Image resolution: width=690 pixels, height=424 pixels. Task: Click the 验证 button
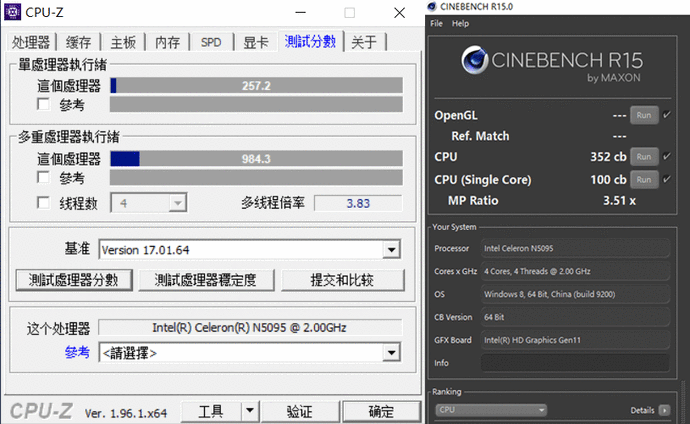(300, 411)
